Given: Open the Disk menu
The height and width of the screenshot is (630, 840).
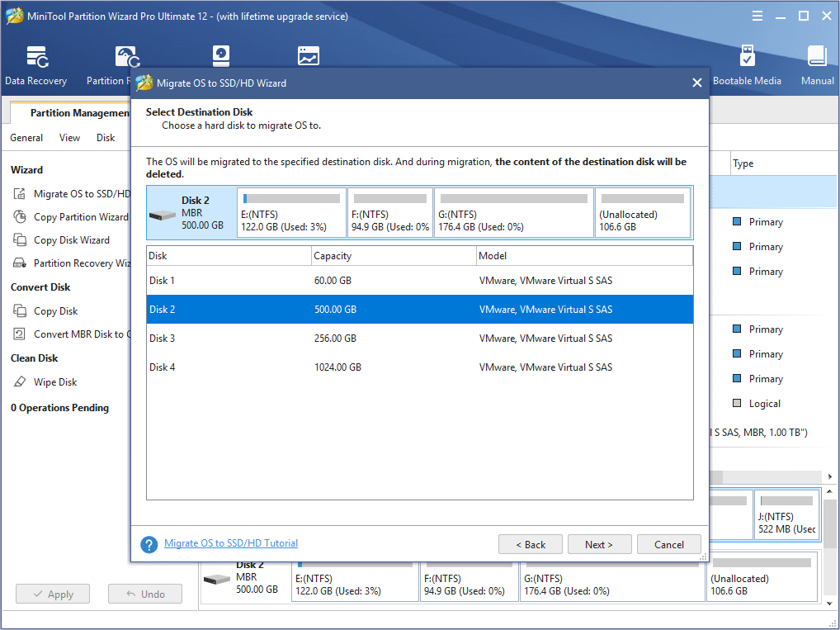Looking at the screenshot, I should tap(106, 138).
